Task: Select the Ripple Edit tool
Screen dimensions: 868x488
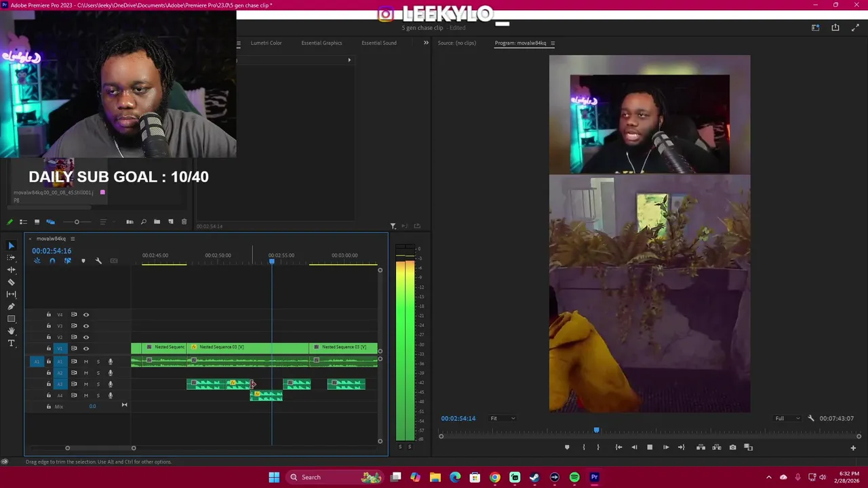Action: pos(11,270)
